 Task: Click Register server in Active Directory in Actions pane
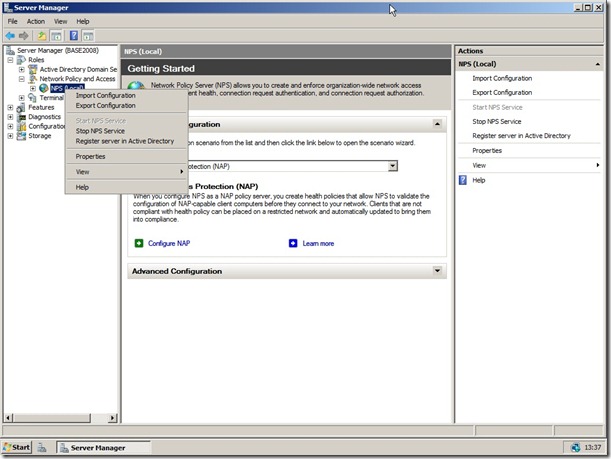click(521, 136)
